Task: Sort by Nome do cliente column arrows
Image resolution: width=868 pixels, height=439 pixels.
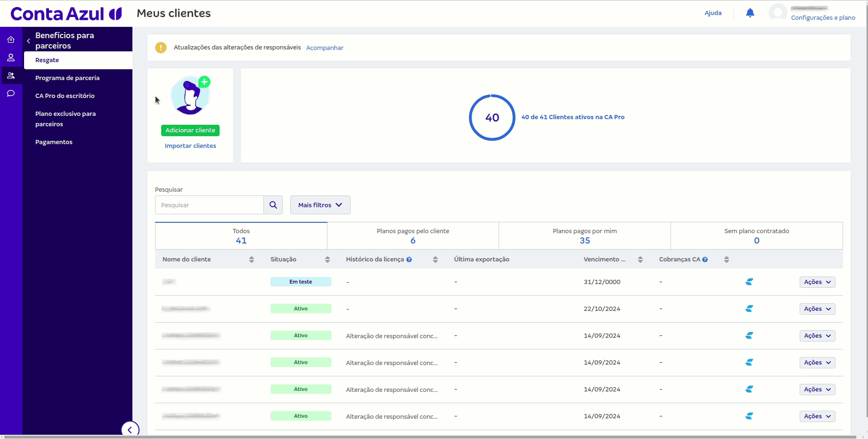Action: click(252, 260)
